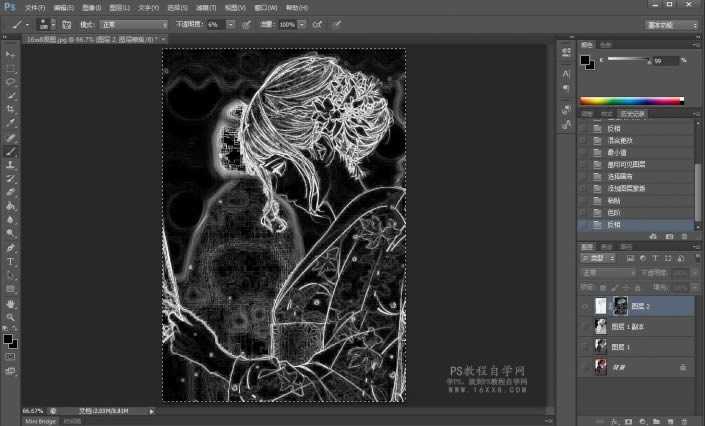Select the Zoom tool

click(x=10, y=316)
